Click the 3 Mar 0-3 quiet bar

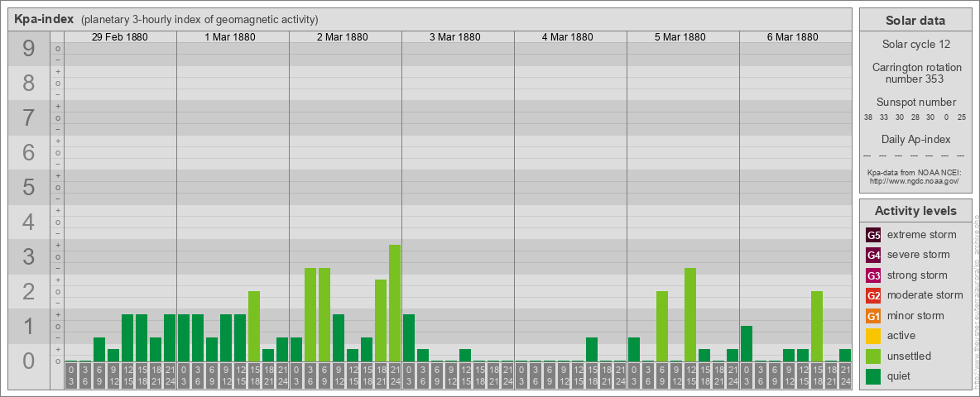pos(409,338)
